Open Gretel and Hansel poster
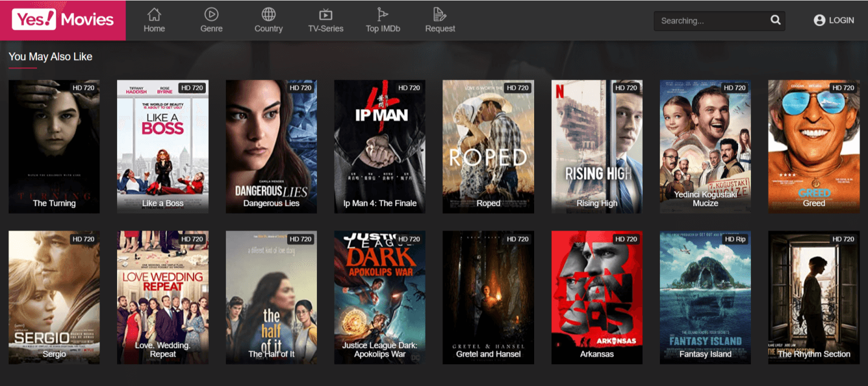 (488, 297)
